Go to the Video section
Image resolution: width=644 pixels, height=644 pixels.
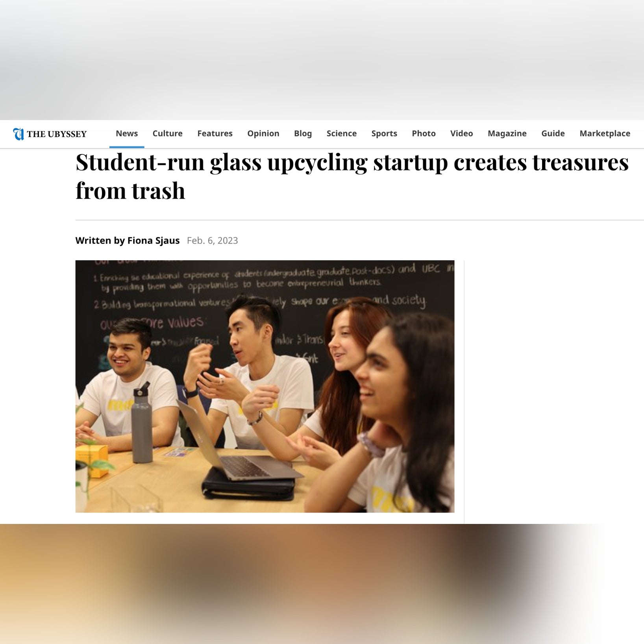pos(462,133)
